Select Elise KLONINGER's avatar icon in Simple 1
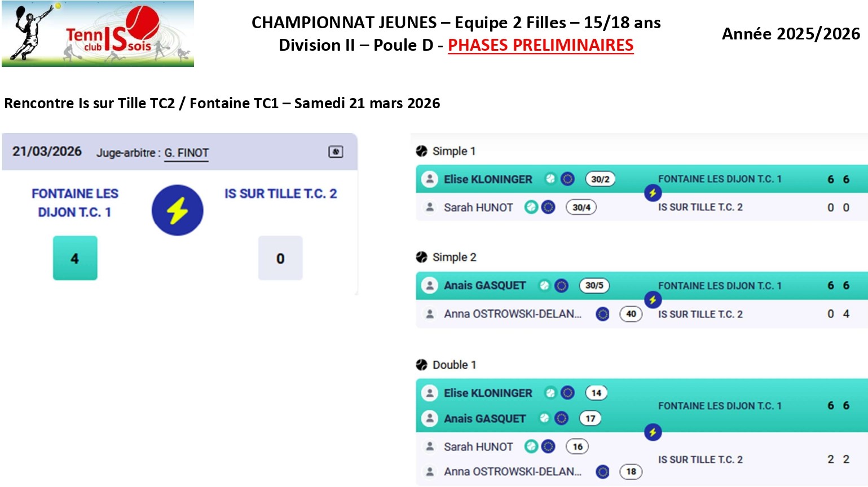 430,179
